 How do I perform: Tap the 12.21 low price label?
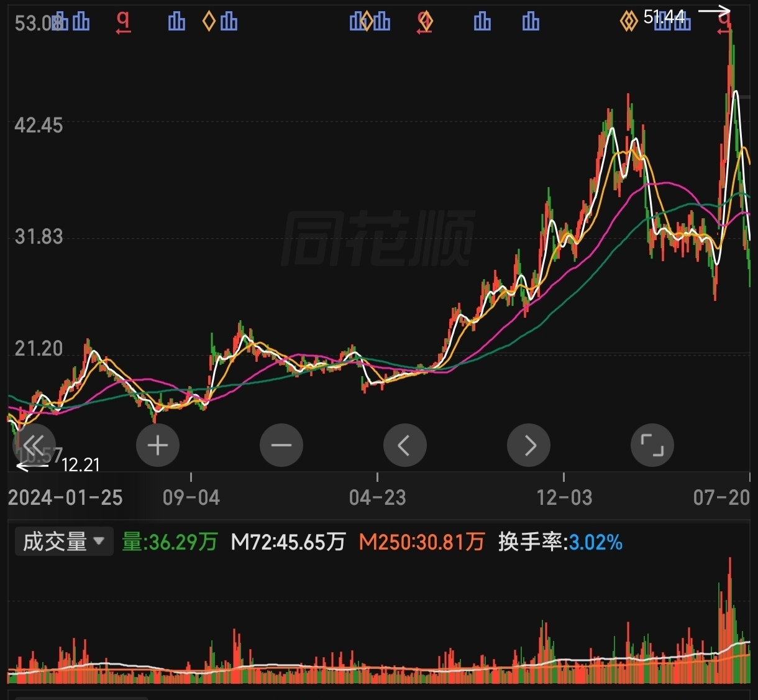coord(81,464)
